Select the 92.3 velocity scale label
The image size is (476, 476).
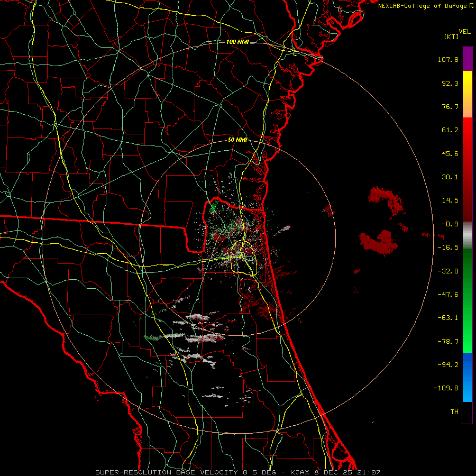tap(450, 83)
